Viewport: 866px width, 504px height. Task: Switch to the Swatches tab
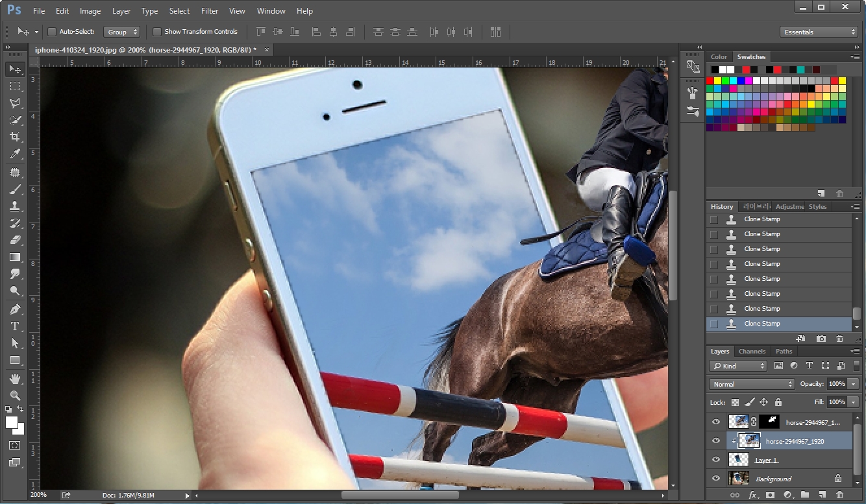click(x=751, y=56)
